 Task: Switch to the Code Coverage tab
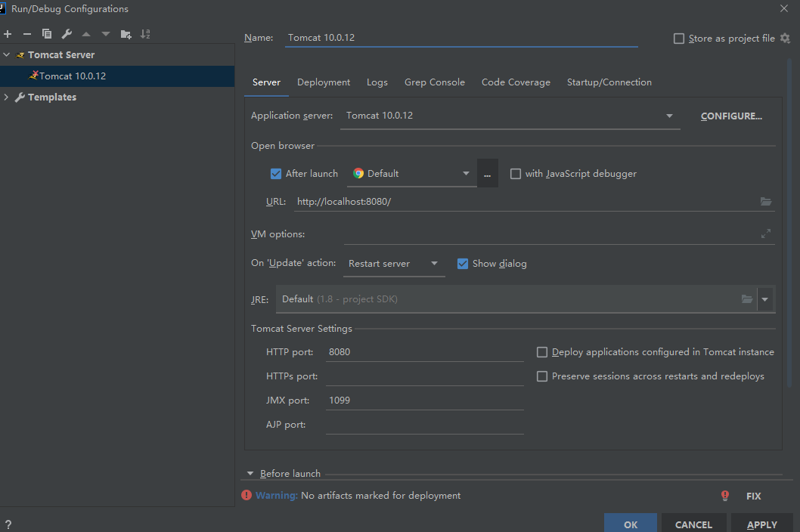coord(516,82)
